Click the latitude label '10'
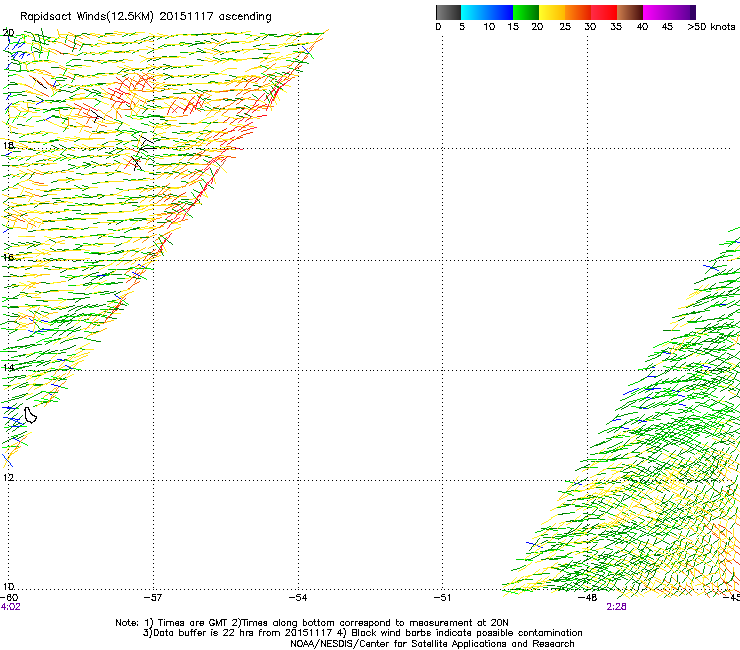 (8, 587)
